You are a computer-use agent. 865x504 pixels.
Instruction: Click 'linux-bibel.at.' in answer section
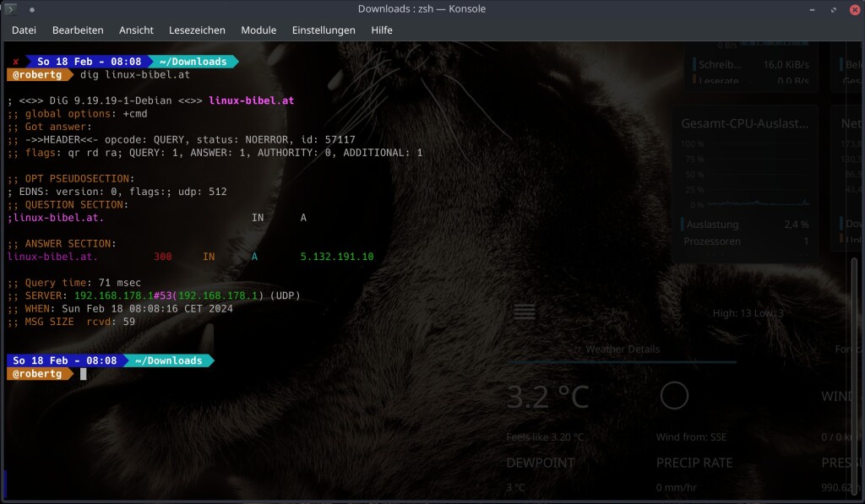[52, 257]
